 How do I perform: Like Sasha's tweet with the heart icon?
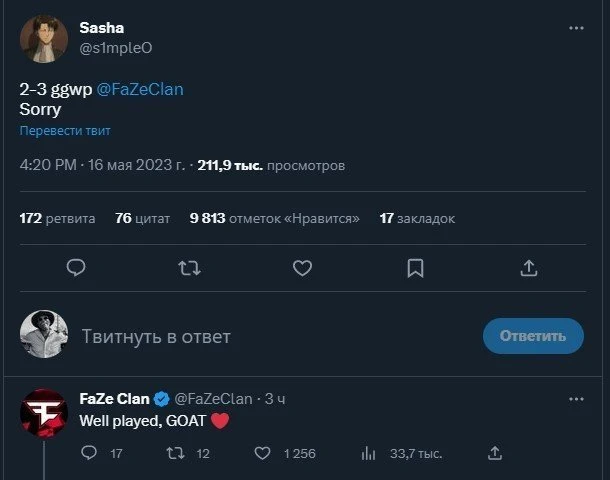tap(302, 268)
